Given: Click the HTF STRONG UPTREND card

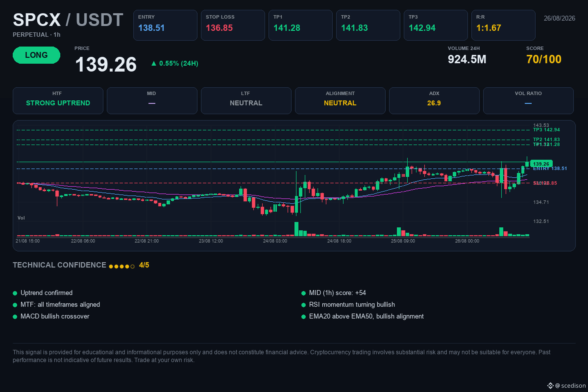Looking at the screenshot, I should pos(58,101).
